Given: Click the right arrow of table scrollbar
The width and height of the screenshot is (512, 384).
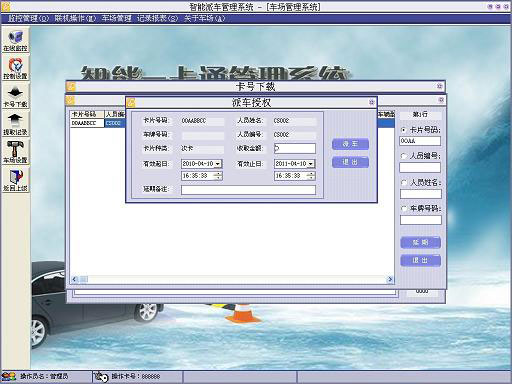Looking at the screenshot, I should [x=390, y=279].
